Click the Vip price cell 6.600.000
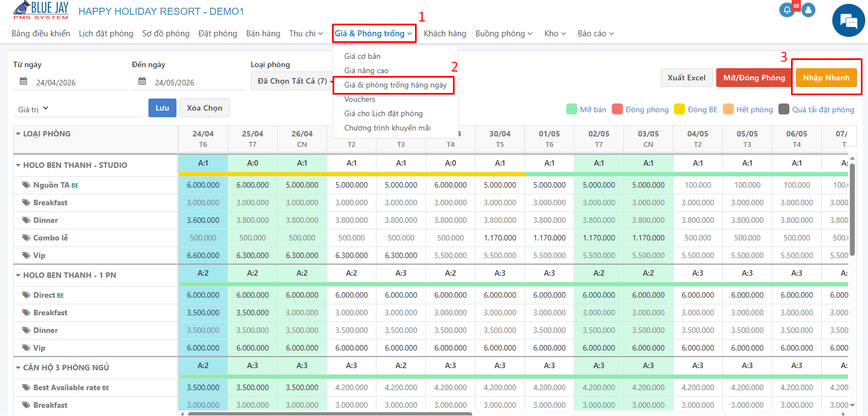This screenshot has width=868, height=416. pyautogui.click(x=203, y=255)
